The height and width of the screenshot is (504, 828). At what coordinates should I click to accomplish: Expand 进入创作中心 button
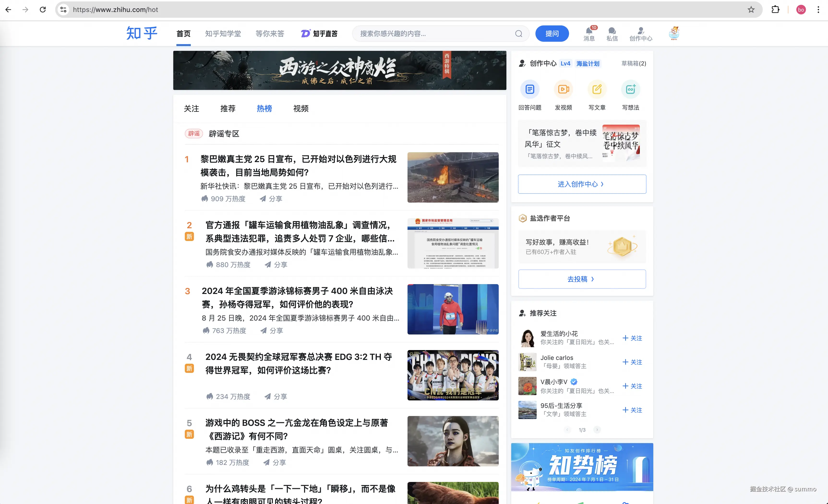point(582,184)
